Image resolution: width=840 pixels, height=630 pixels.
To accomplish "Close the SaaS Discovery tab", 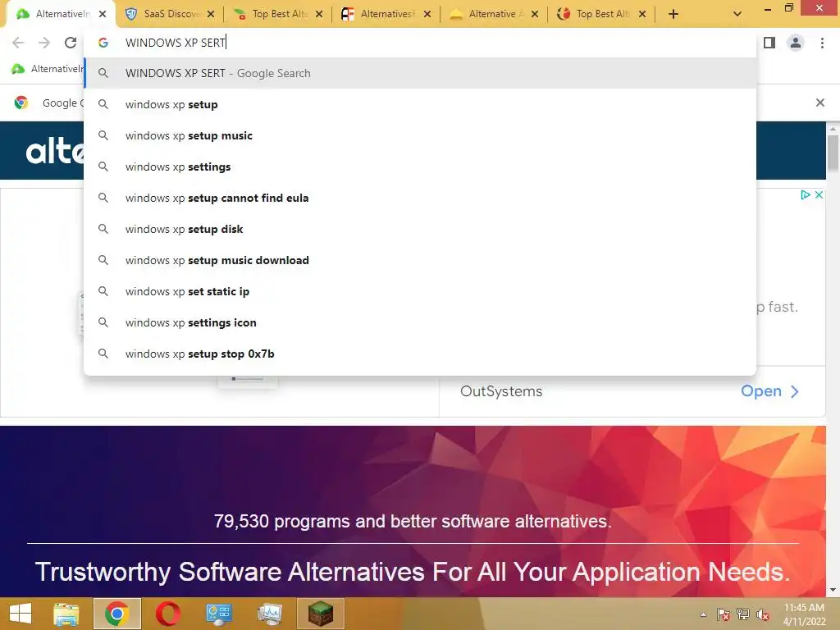I will pos(211,14).
